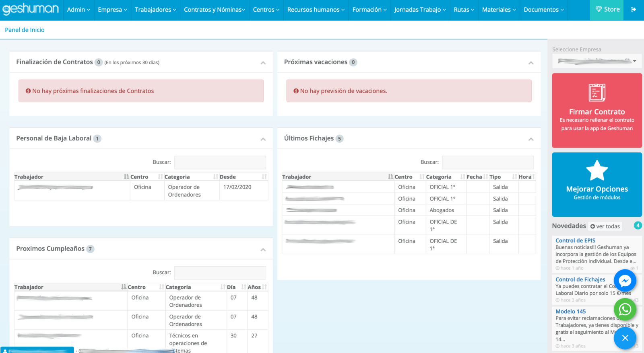Open the Control de EPIS news item
This screenshot has width=644, height=353.
[575, 240]
